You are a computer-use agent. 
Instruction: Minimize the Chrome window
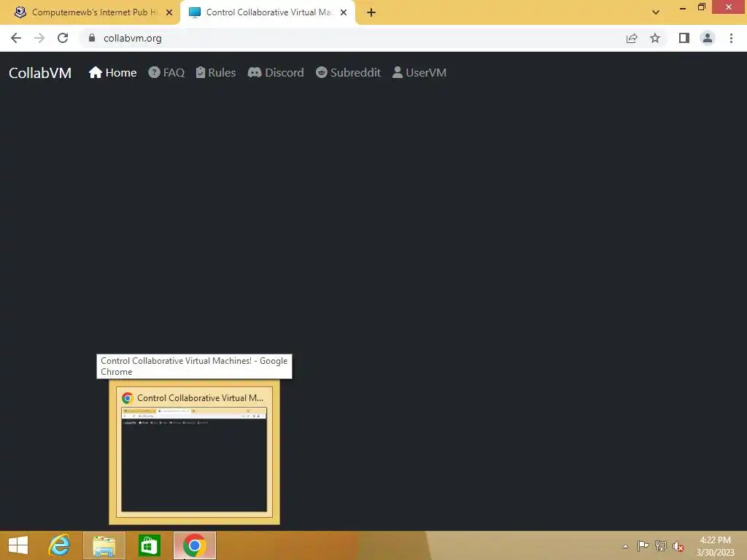click(x=683, y=7)
